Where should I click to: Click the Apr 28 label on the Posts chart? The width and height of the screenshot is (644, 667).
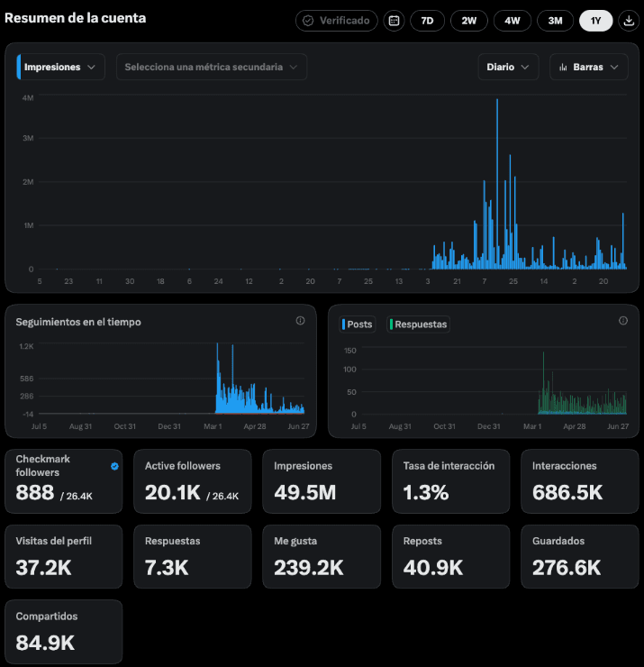(575, 426)
